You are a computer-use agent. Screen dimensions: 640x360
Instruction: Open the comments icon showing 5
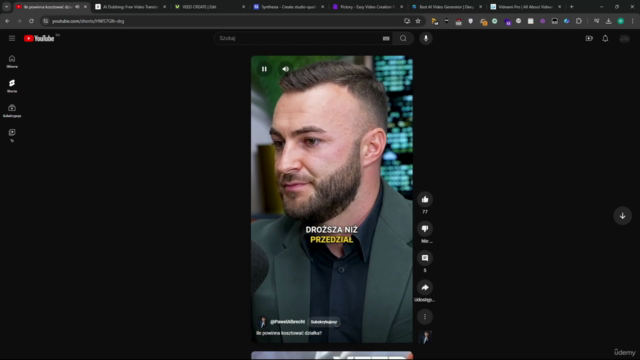(x=425, y=258)
